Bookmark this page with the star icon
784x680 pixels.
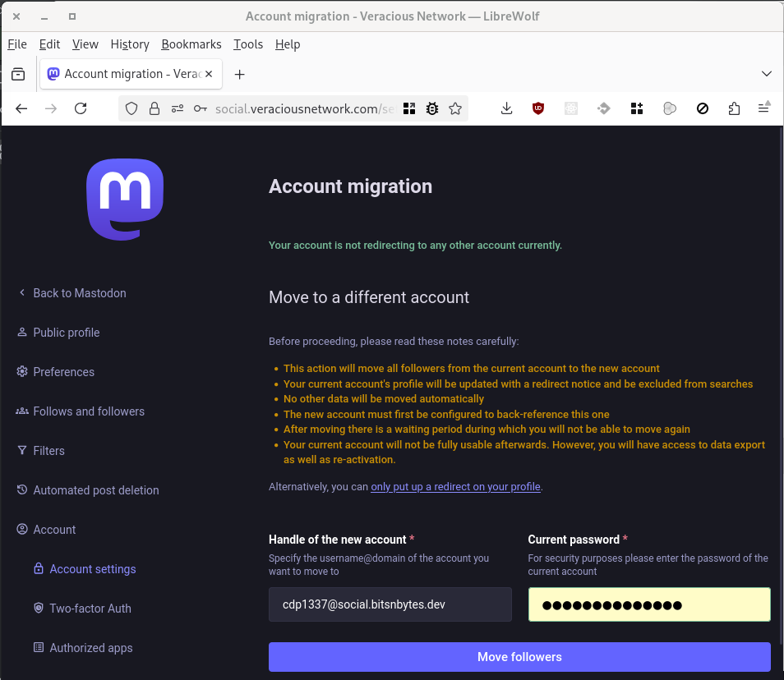455,108
